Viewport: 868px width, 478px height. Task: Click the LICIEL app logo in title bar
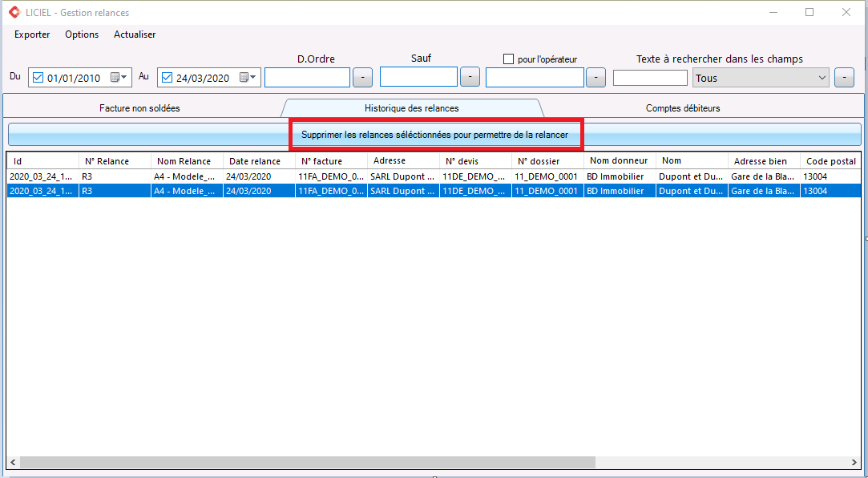click(14, 13)
